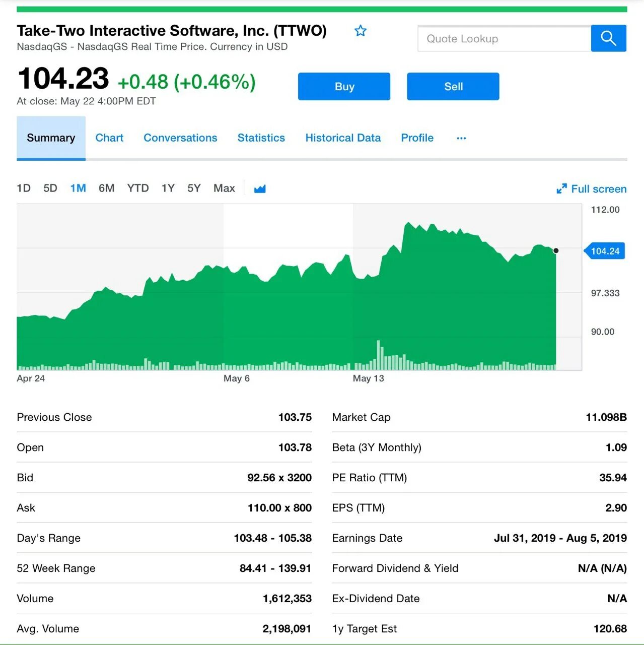This screenshot has width=644, height=645.
Task: Go to the Statistics tab
Action: (261, 138)
